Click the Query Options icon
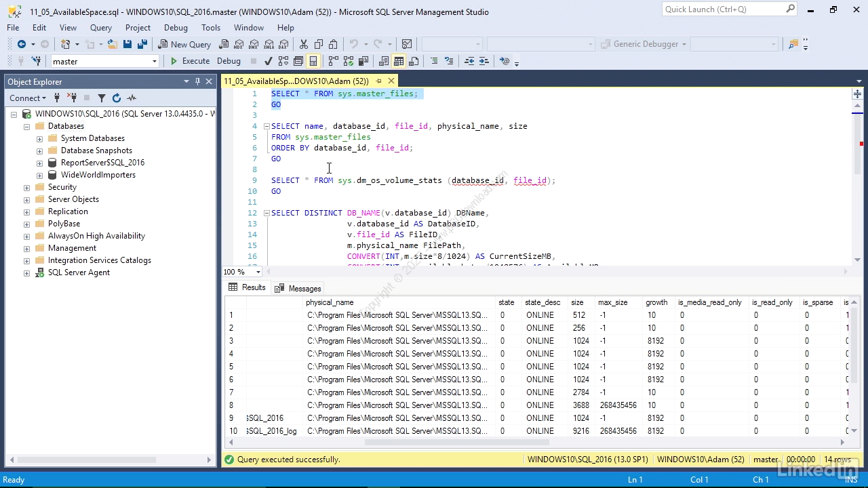The image size is (868, 488). point(298,61)
